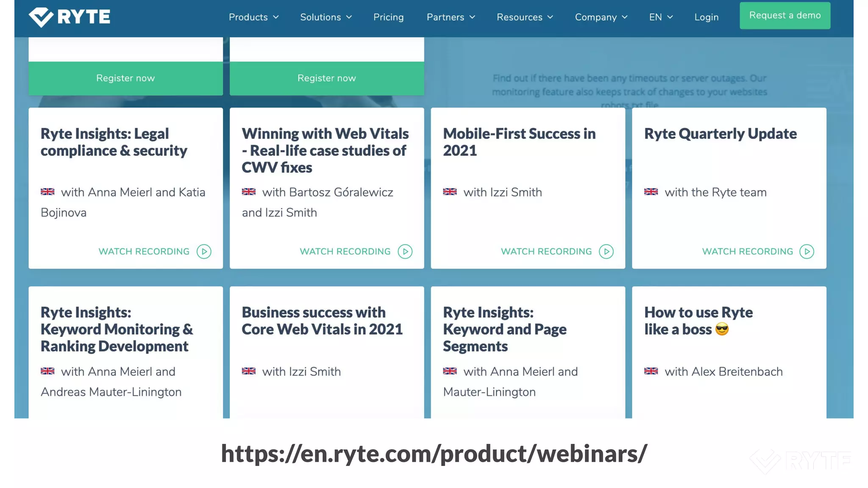Click 'with Alex Breitenbach' text

[x=723, y=372]
